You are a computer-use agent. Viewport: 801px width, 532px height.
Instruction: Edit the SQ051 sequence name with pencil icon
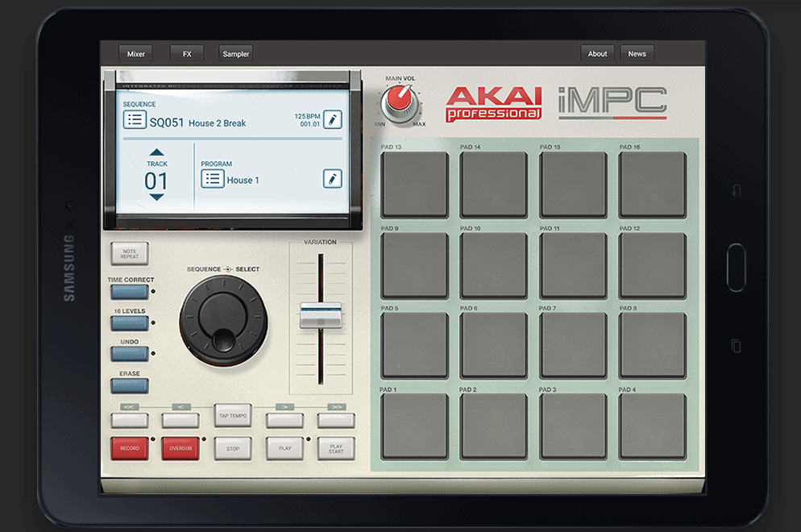[331, 118]
